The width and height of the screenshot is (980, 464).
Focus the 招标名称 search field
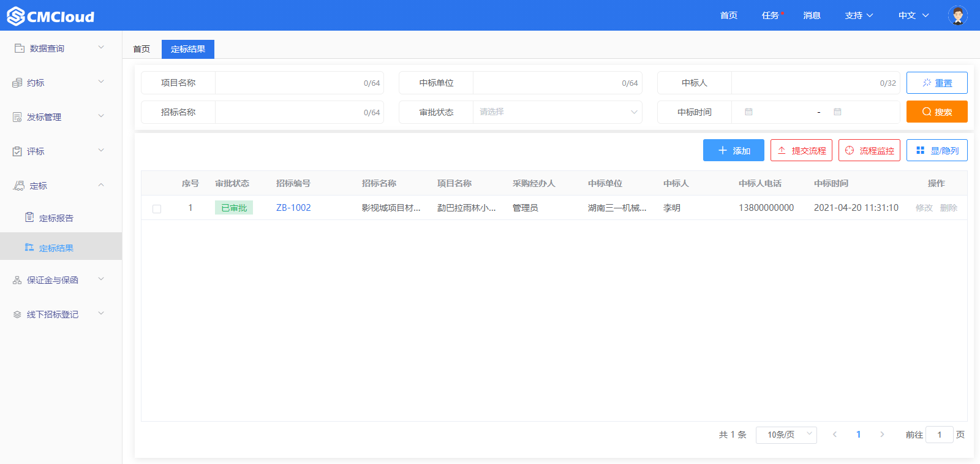300,112
